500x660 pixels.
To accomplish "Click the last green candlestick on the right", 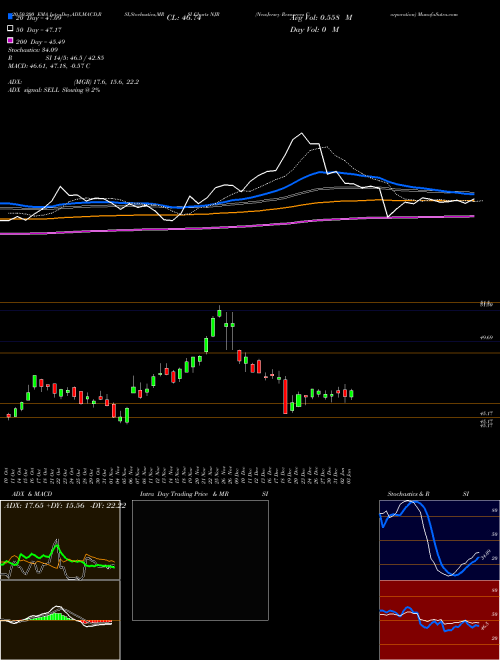I will [x=351, y=394].
